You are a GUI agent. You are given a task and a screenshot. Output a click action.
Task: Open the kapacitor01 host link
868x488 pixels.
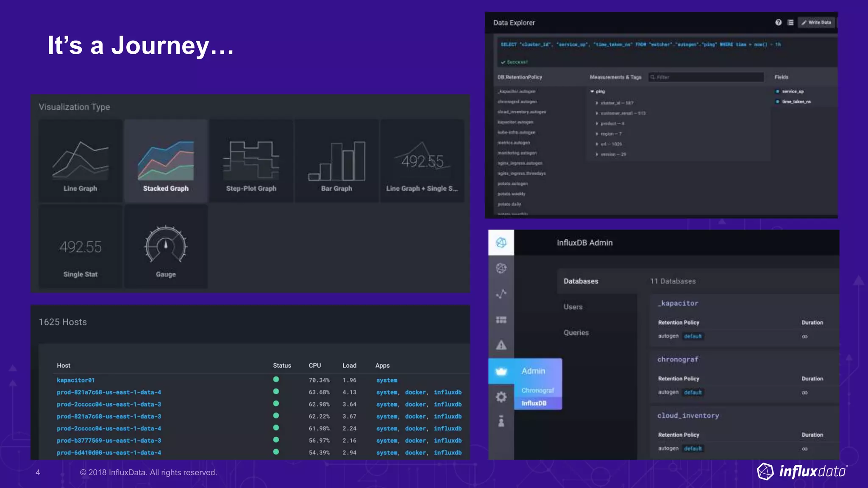76,380
